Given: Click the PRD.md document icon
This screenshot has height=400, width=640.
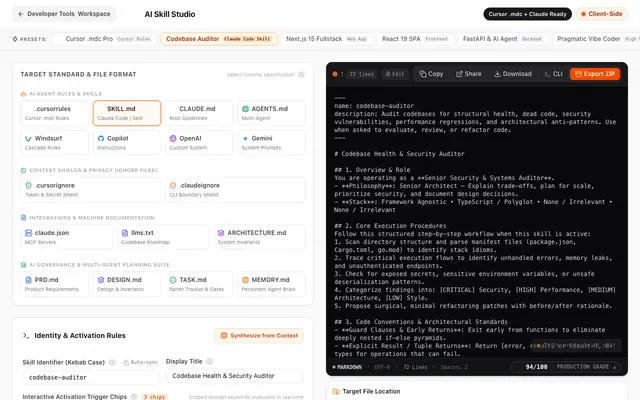Looking at the screenshot, I should 29,280.
